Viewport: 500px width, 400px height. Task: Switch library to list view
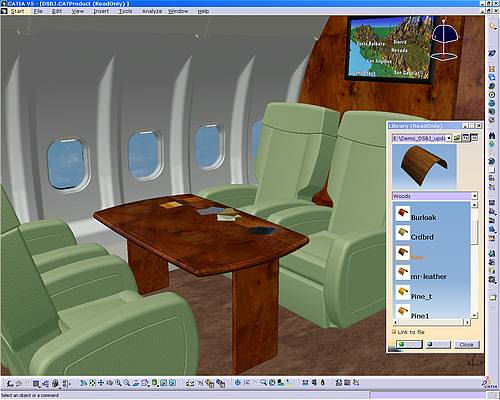[x=474, y=138]
